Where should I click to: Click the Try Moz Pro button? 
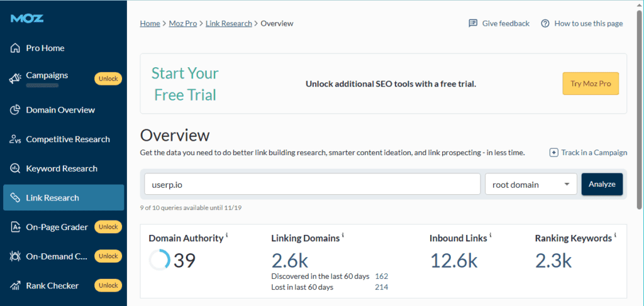(x=591, y=84)
